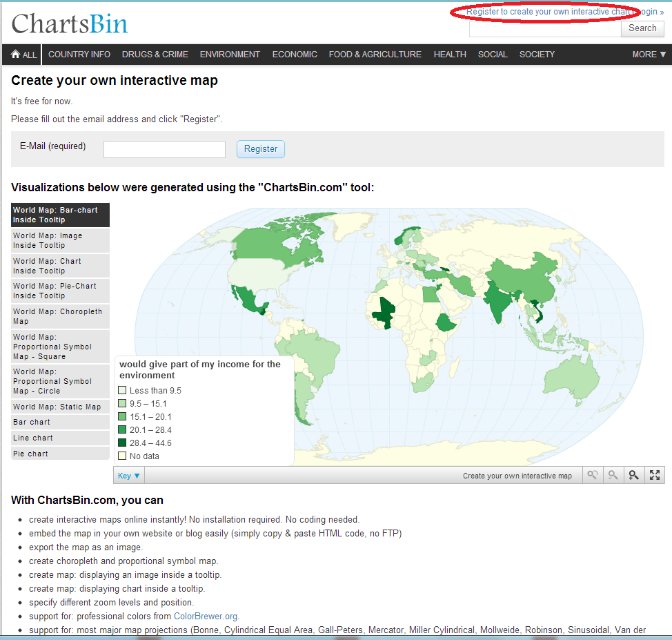This screenshot has height=640, width=672.
Task: Select the Bar chart tab
Action: (x=61, y=422)
